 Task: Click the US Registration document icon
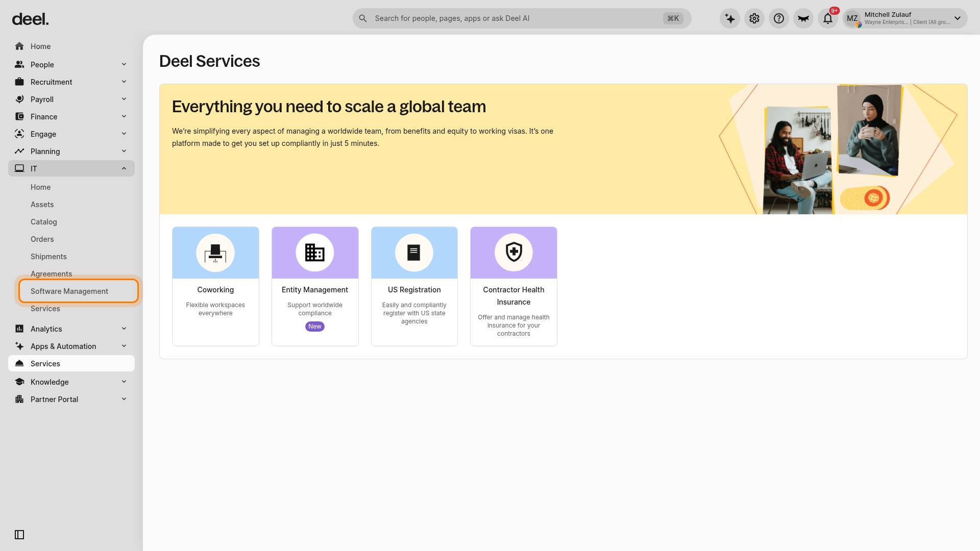point(414,253)
